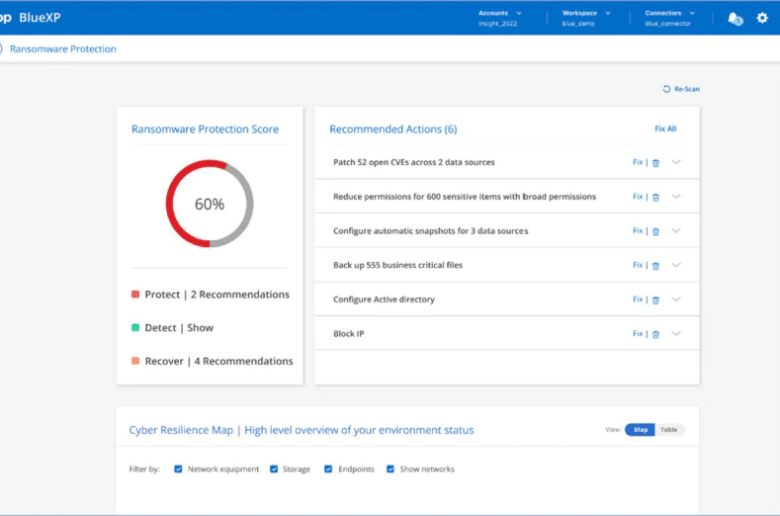Open Recover 4 Recommendations

click(x=219, y=361)
